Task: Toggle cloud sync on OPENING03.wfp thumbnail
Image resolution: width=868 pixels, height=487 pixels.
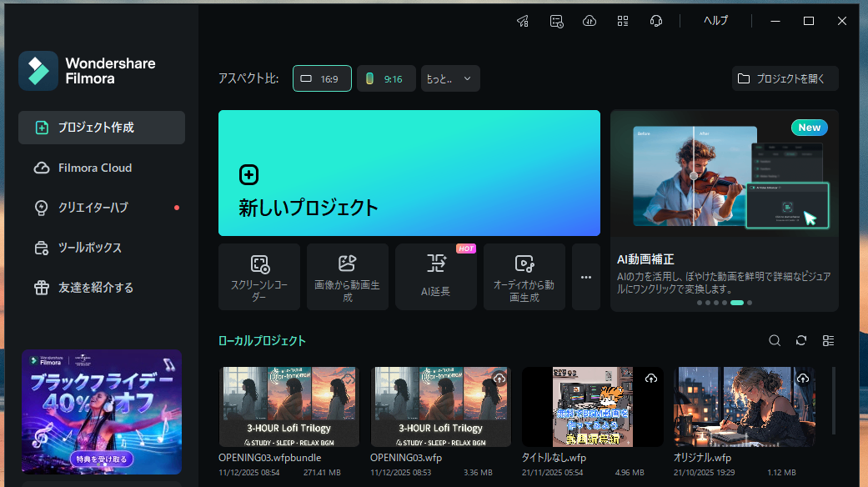Action: 500,378
